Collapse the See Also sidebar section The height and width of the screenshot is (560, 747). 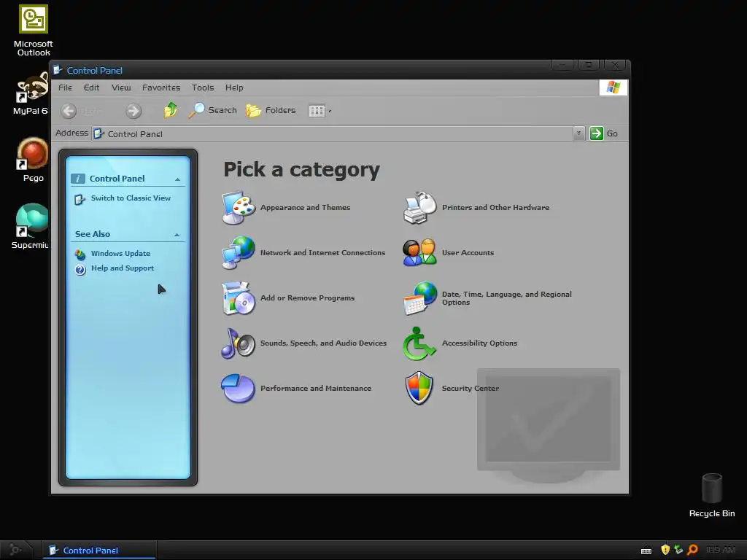(177, 235)
